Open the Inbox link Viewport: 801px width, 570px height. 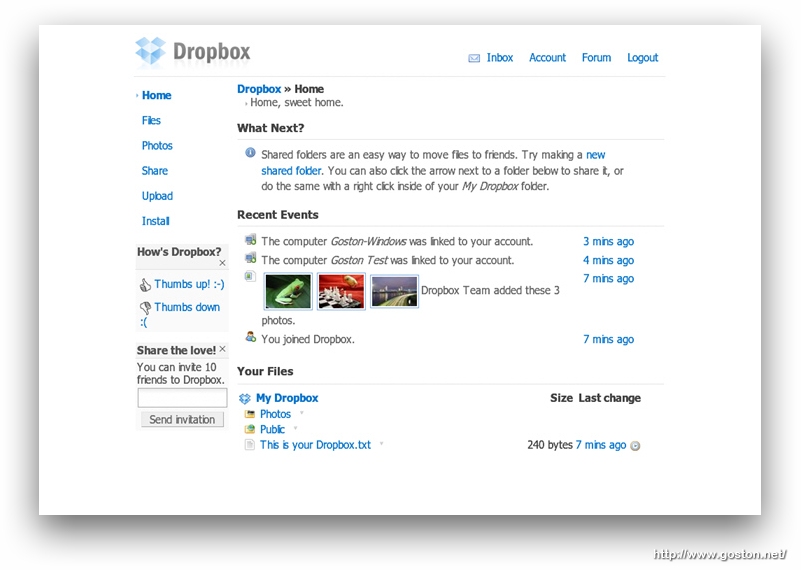[500, 58]
